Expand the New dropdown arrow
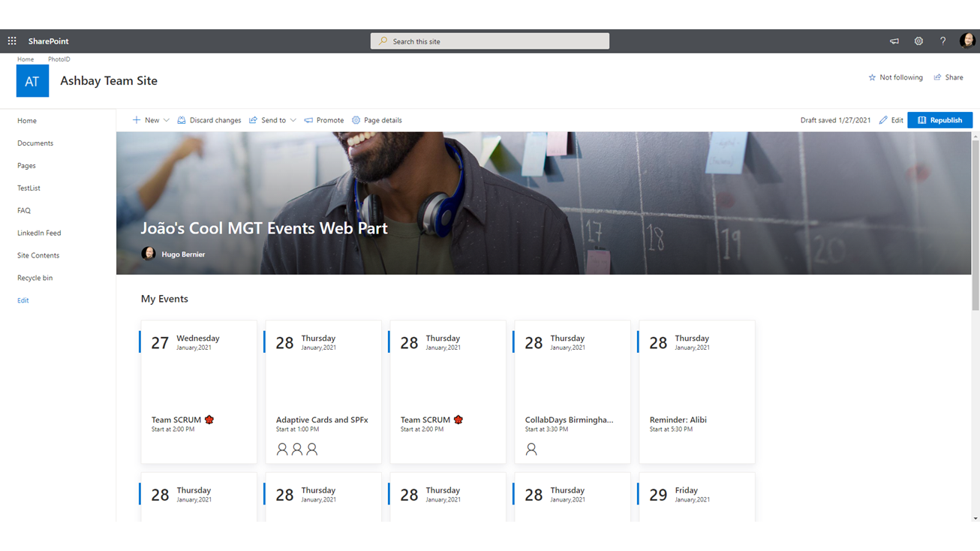The width and height of the screenshot is (980, 551). 167,120
